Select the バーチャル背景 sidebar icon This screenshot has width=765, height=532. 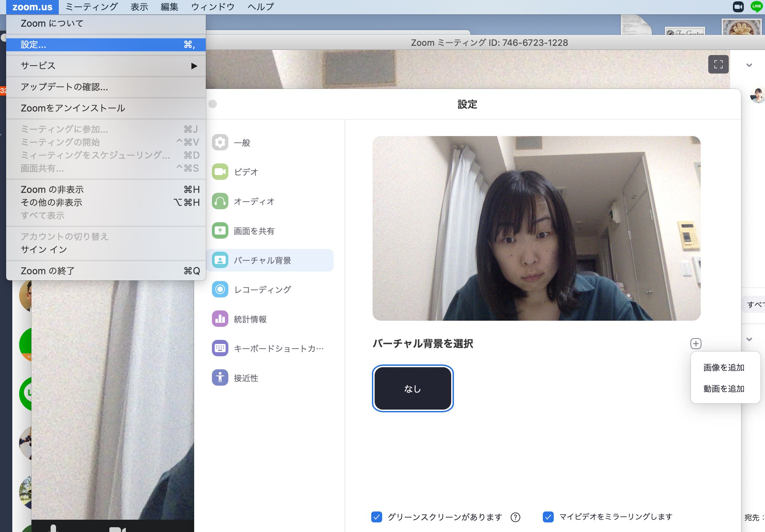[x=220, y=260]
